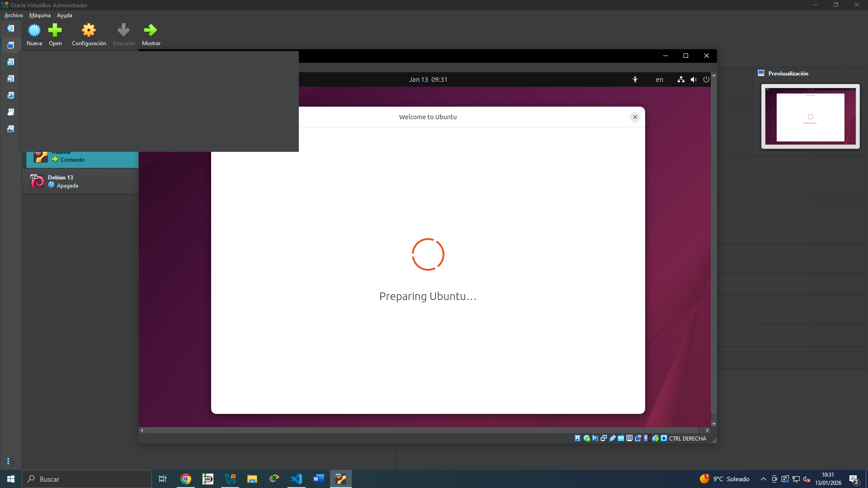Click the recording status icon with overlapping screens
The height and width of the screenshot is (488, 868).
click(x=638, y=438)
